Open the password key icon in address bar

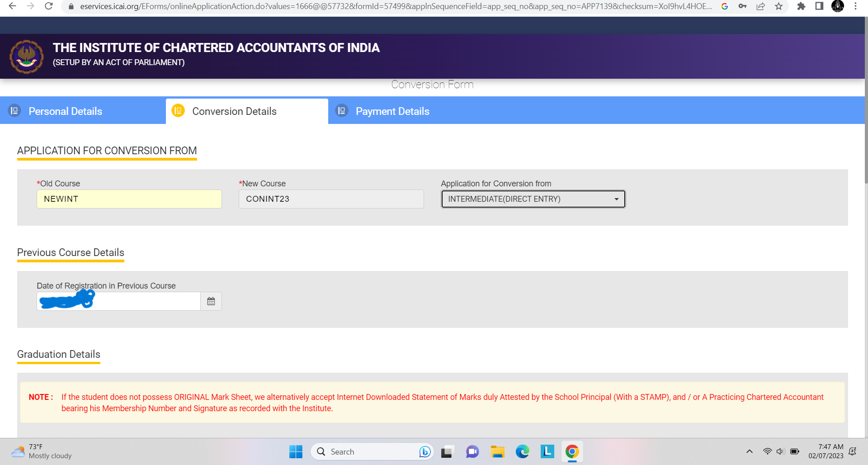coord(742,6)
